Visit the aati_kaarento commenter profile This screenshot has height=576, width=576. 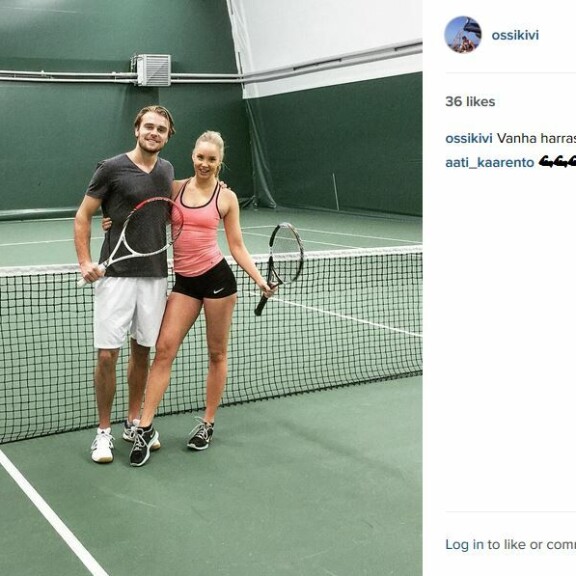(x=489, y=162)
